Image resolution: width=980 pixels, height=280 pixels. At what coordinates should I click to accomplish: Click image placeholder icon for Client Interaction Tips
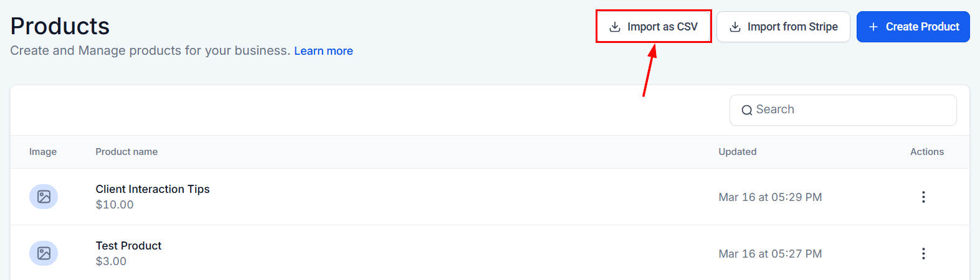click(x=44, y=197)
